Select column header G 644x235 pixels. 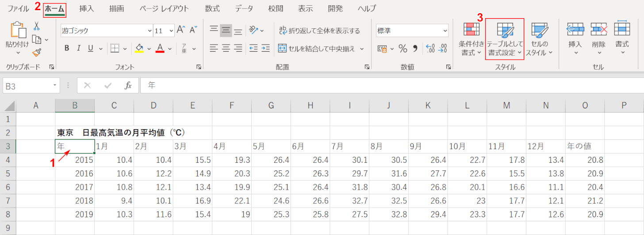point(271,105)
